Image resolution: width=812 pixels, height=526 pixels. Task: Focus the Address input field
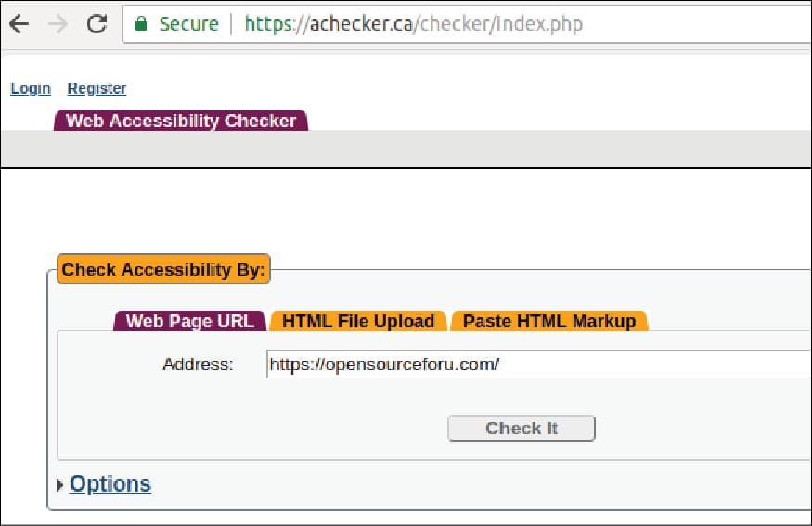click(x=538, y=365)
